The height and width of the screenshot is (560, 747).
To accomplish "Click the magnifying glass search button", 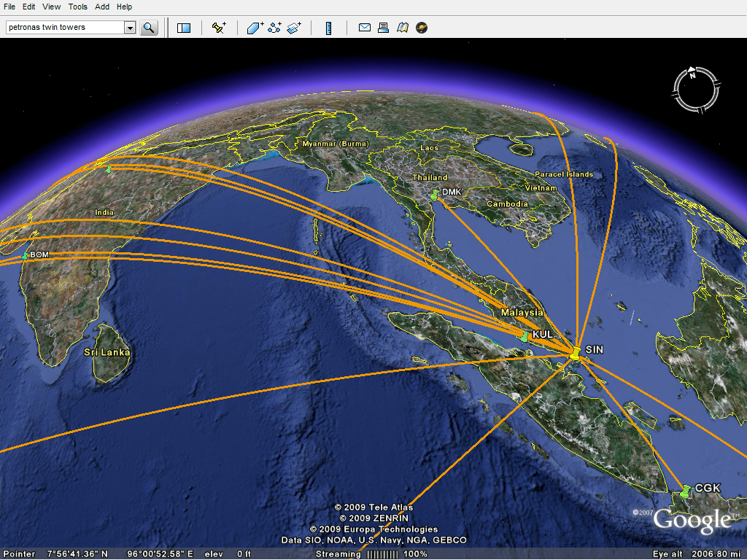I will coord(149,28).
